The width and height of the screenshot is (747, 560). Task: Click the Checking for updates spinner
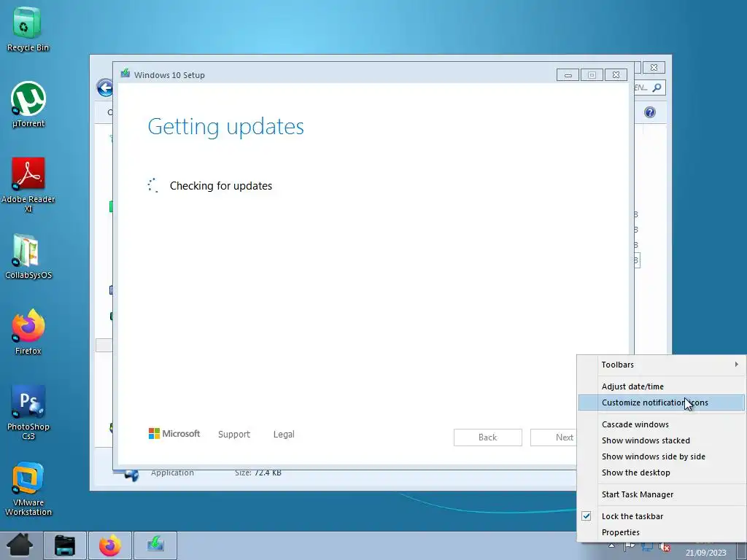point(153,186)
